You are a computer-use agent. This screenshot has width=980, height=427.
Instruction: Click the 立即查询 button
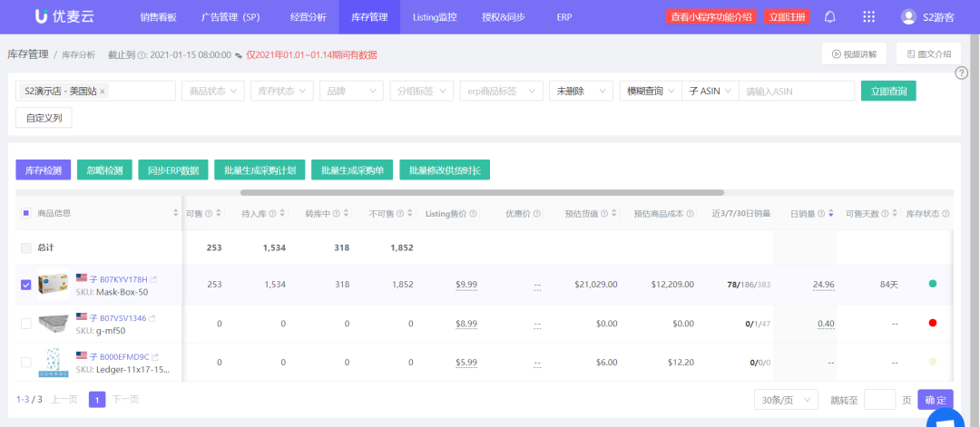click(x=887, y=92)
